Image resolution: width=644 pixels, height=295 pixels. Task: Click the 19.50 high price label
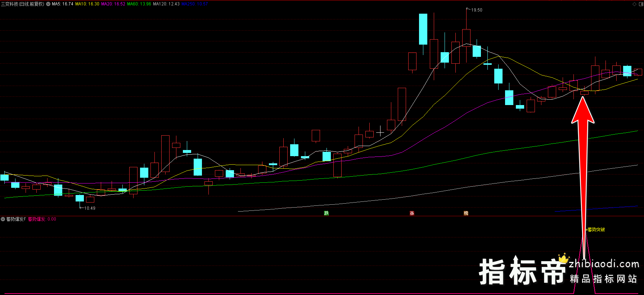pos(477,10)
